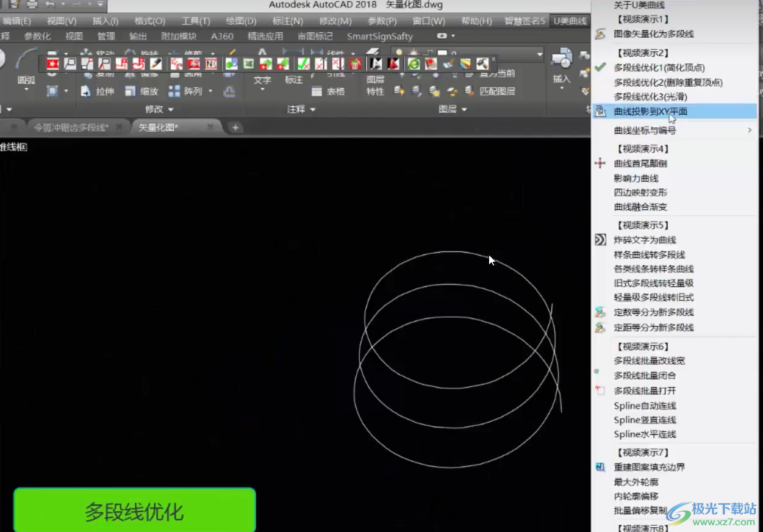Image resolution: width=763 pixels, height=532 pixels.
Task: Select 炸碎文字为曲线 from the menu
Action: click(x=645, y=240)
